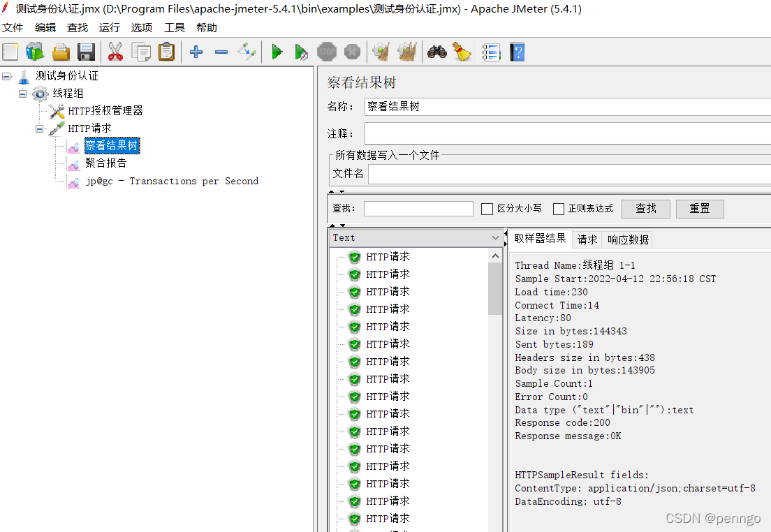Open Search with binoculars icon
This screenshot has height=532, width=771.
coord(436,52)
